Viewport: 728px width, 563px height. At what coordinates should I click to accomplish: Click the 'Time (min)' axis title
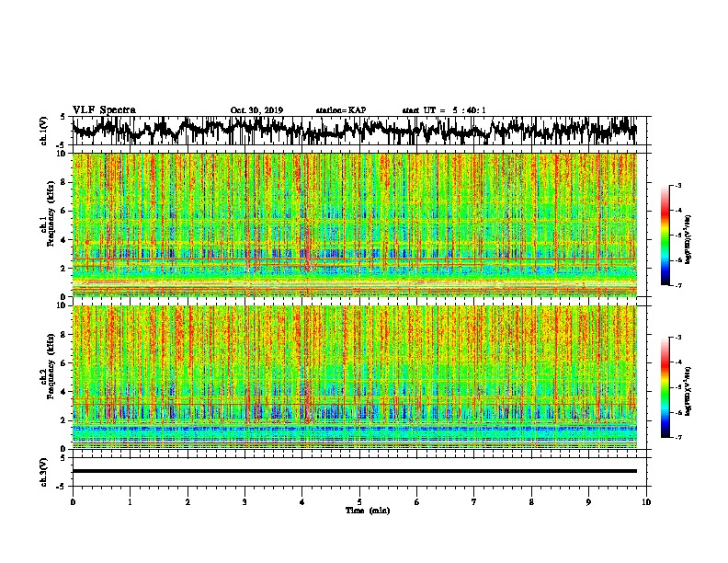pos(368,511)
